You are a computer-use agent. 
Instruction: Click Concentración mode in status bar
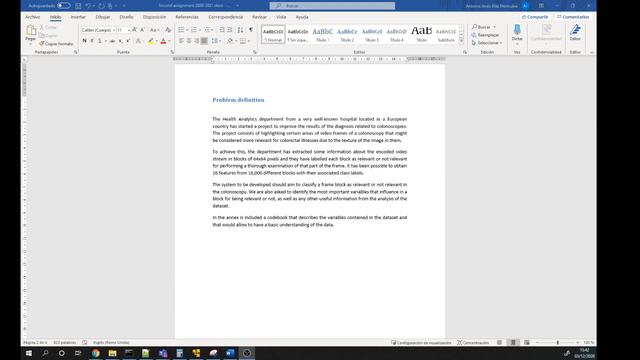[x=473, y=343]
